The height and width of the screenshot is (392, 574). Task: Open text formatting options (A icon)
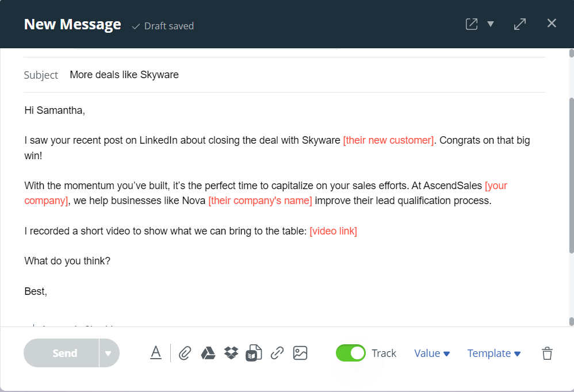[x=156, y=353]
